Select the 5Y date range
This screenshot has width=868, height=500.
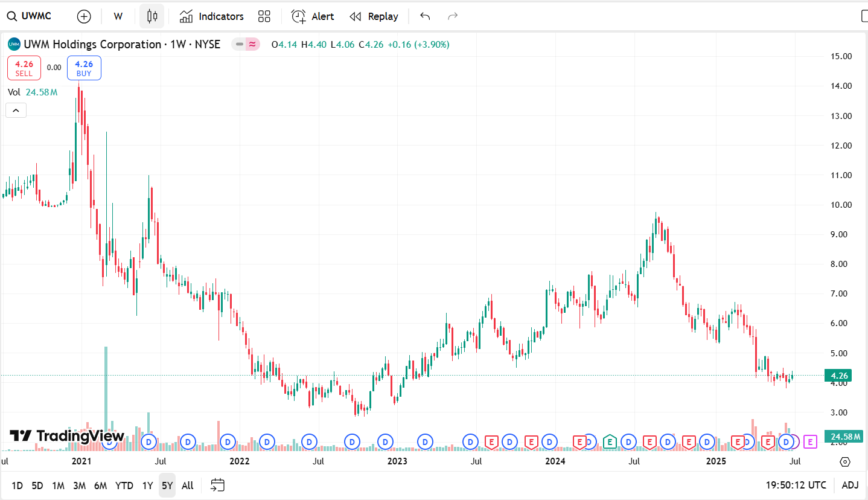point(167,486)
